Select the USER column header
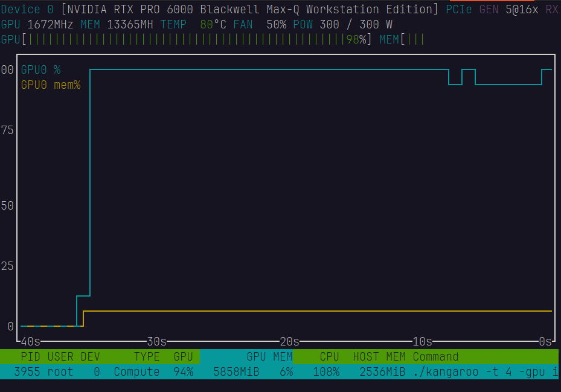 point(60,356)
